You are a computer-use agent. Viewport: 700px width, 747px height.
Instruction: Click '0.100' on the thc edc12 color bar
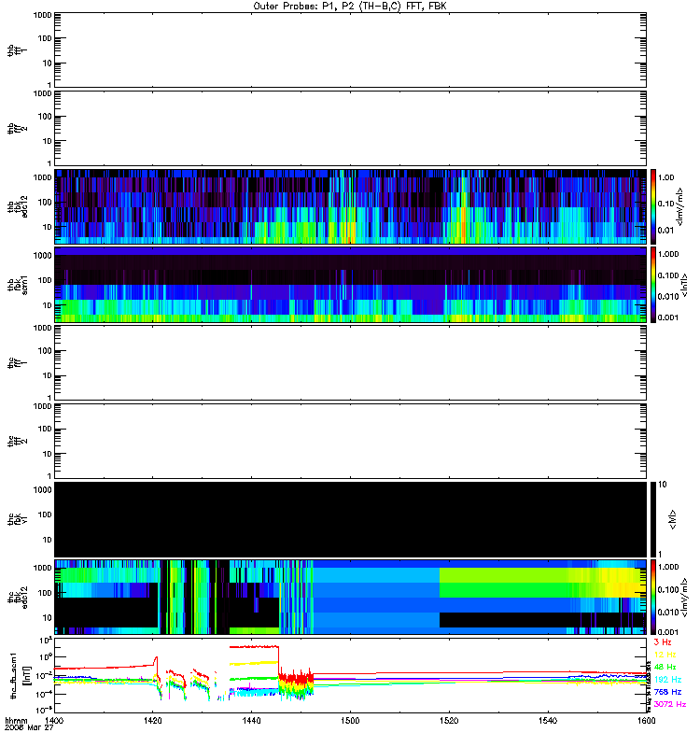(668, 590)
